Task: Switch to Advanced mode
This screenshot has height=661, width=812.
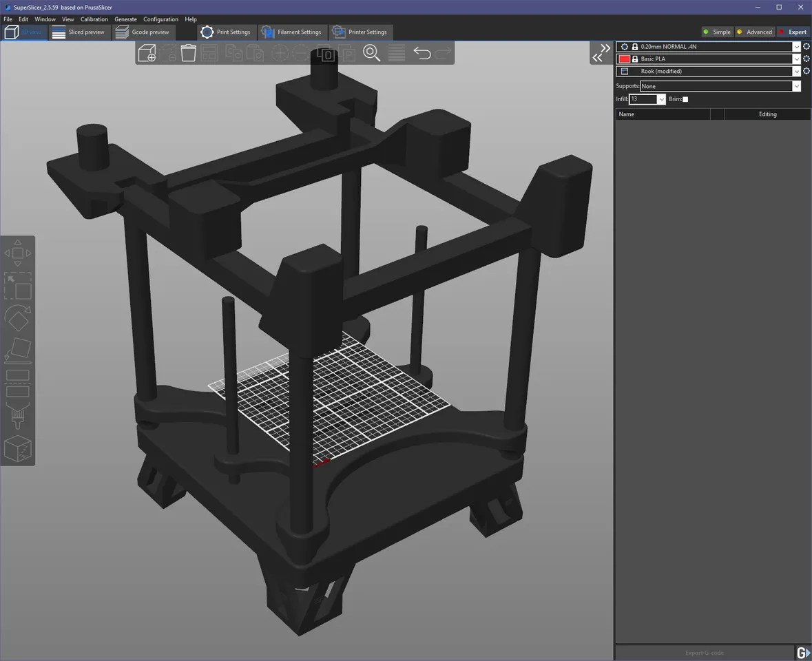Action: 755,32
